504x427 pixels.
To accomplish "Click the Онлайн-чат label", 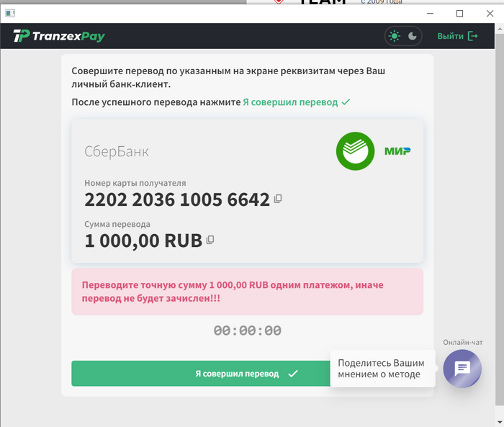I will click(x=463, y=343).
